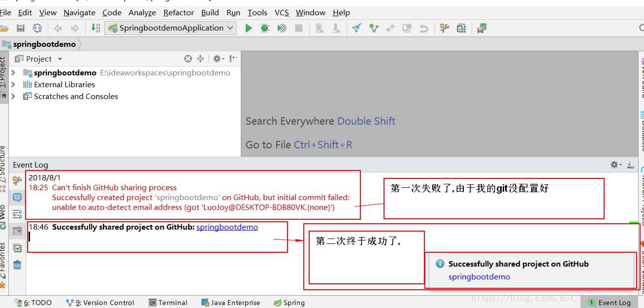
Task: Click the Synchronize refresh icon
Action: 37,28
